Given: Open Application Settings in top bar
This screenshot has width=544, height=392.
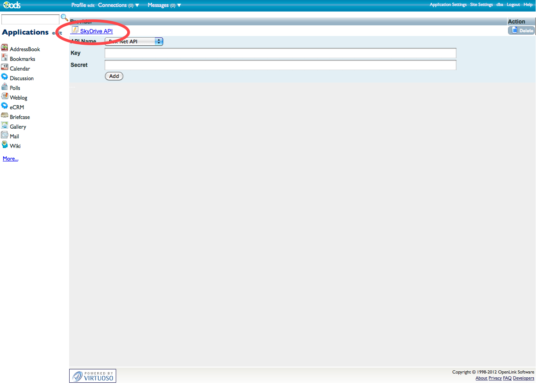Looking at the screenshot, I should pos(448,5).
